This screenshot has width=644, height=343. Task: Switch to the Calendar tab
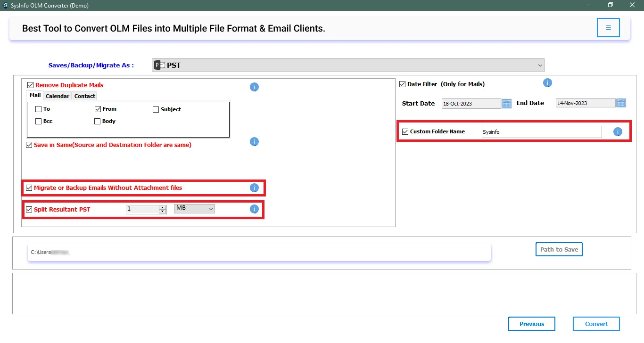[x=58, y=96]
